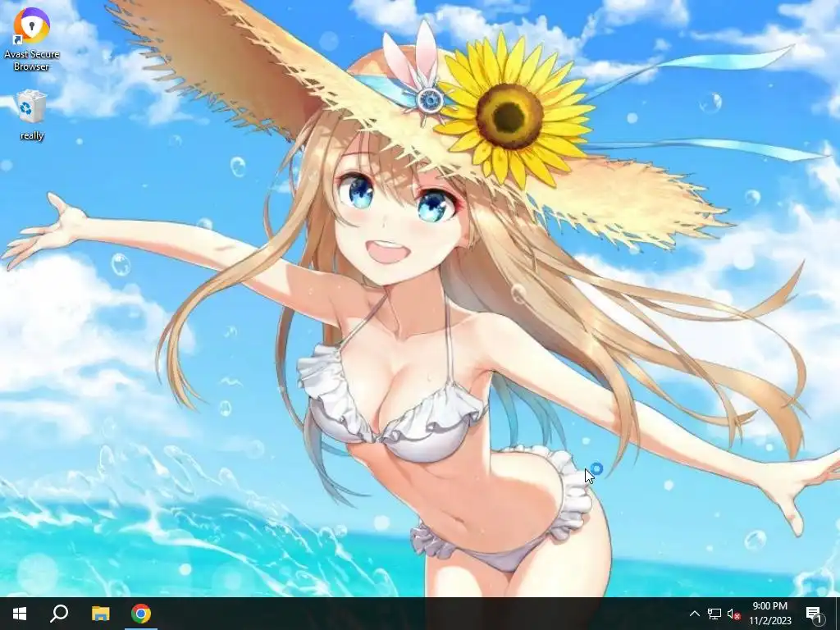Switch to Google Chrome in taskbar
This screenshot has width=840, height=630.
pyautogui.click(x=141, y=614)
